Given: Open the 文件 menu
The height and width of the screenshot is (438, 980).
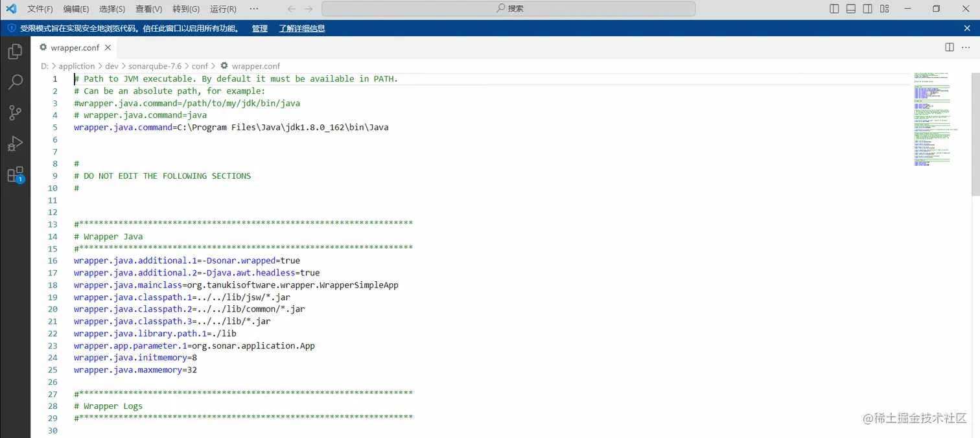Looking at the screenshot, I should [x=40, y=9].
